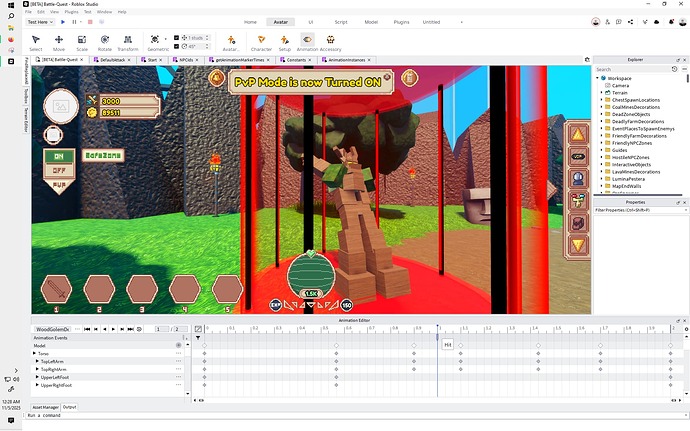Jump to first animation frame
The image size is (690, 431).
(87, 329)
